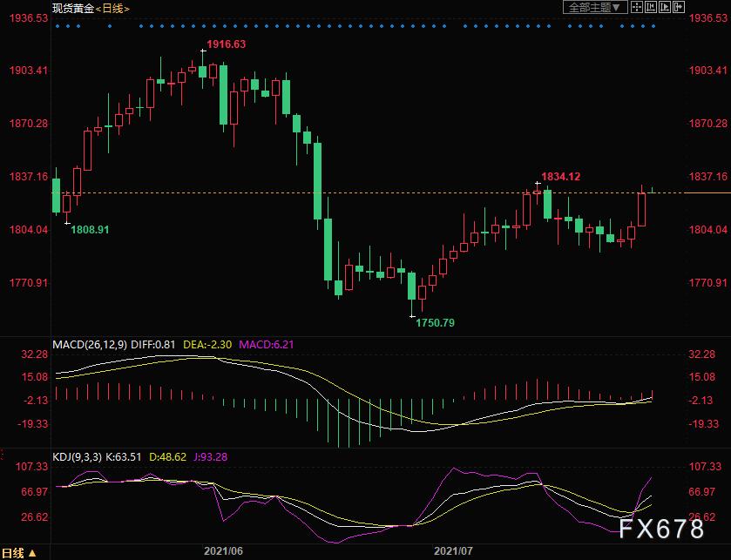Viewport: 731px width, 560px height.
Task: Click the DIFF:0.81 value text
Action: coord(155,343)
